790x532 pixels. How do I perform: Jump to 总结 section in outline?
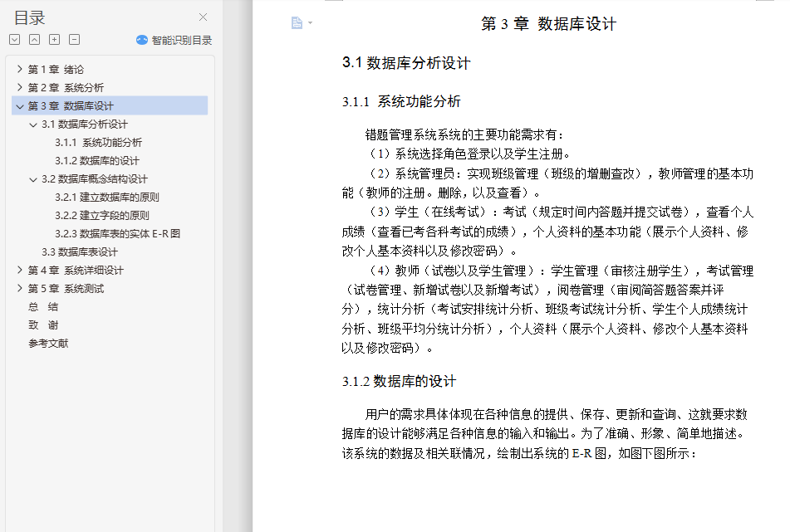[43, 306]
